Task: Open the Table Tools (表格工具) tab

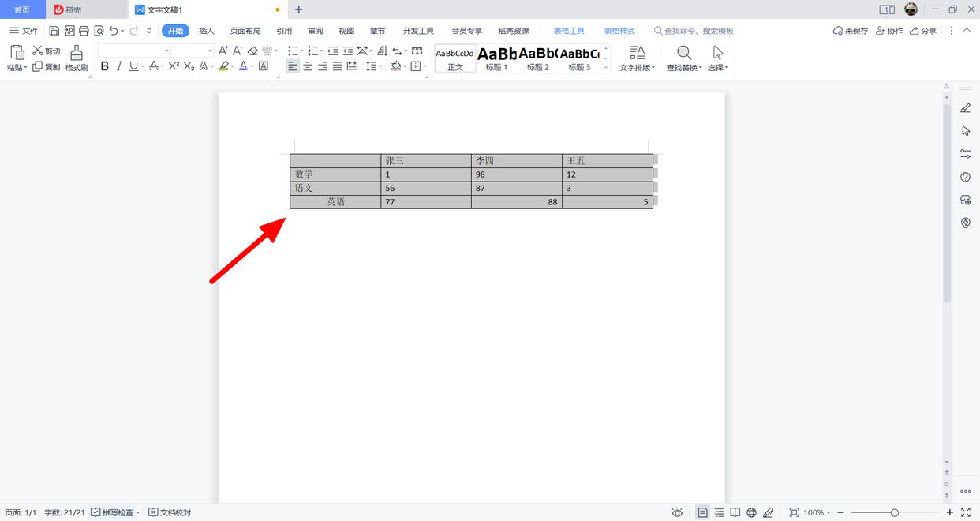Action: pos(569,31)
